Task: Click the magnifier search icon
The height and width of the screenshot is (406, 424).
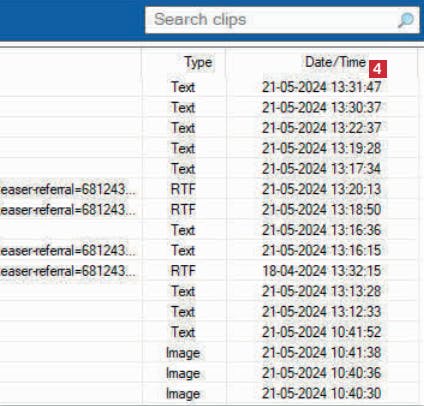Action: 405,20
